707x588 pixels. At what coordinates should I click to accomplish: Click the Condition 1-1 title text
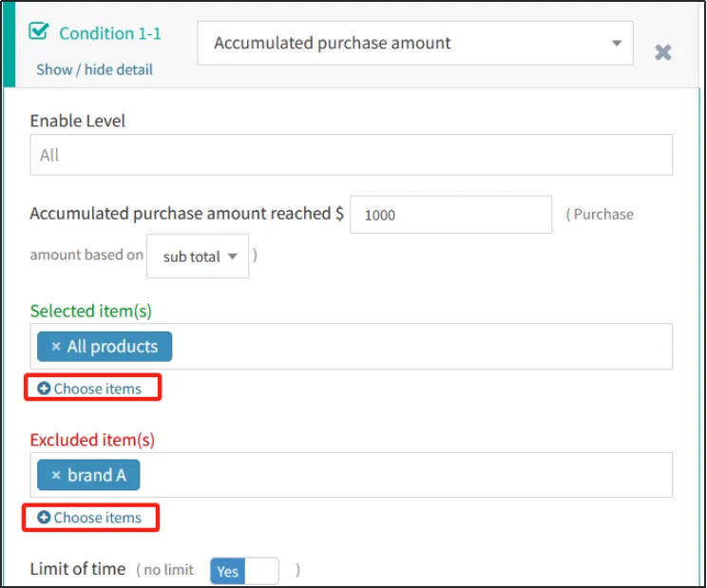[110, 33]
